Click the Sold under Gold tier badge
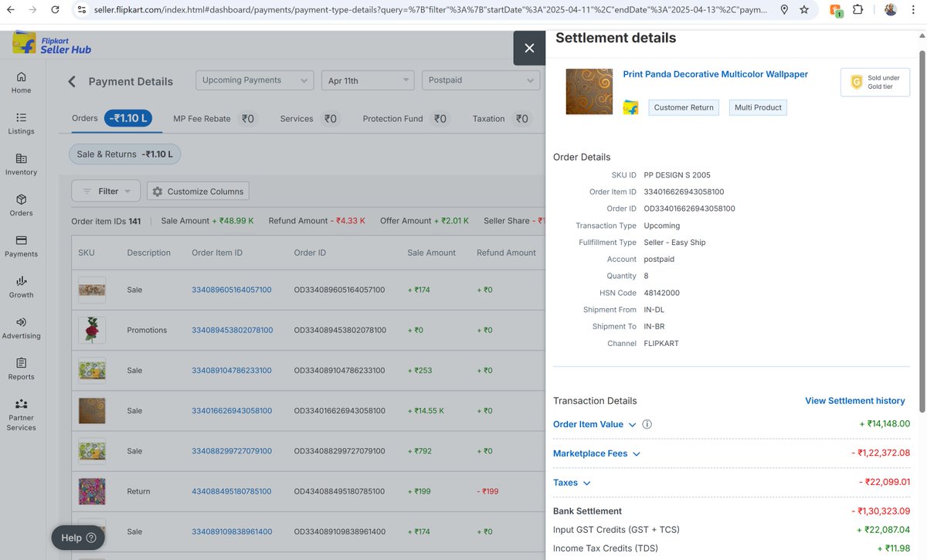927x560 pixels. coord(875,82)
